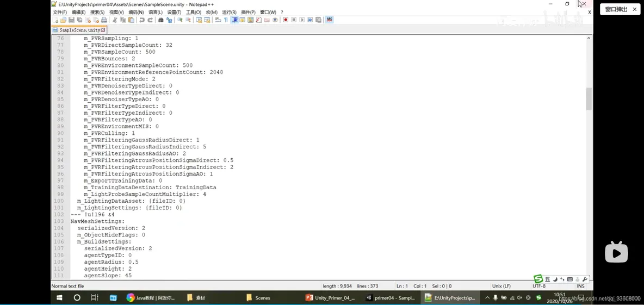The height and width of the screenshot is (305, 644).
Task: Click the Playback macro icon
Action: tap(302, 20)
